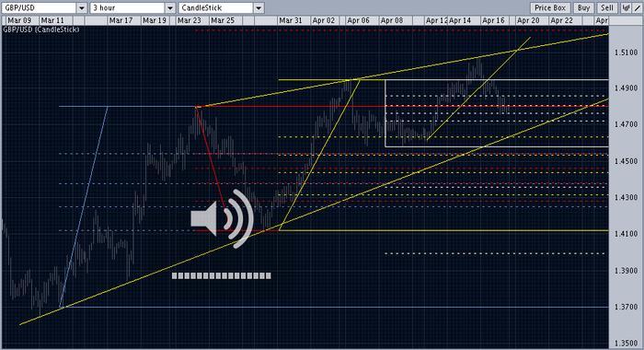Select the Apr 22 date tab

[561, 20]
